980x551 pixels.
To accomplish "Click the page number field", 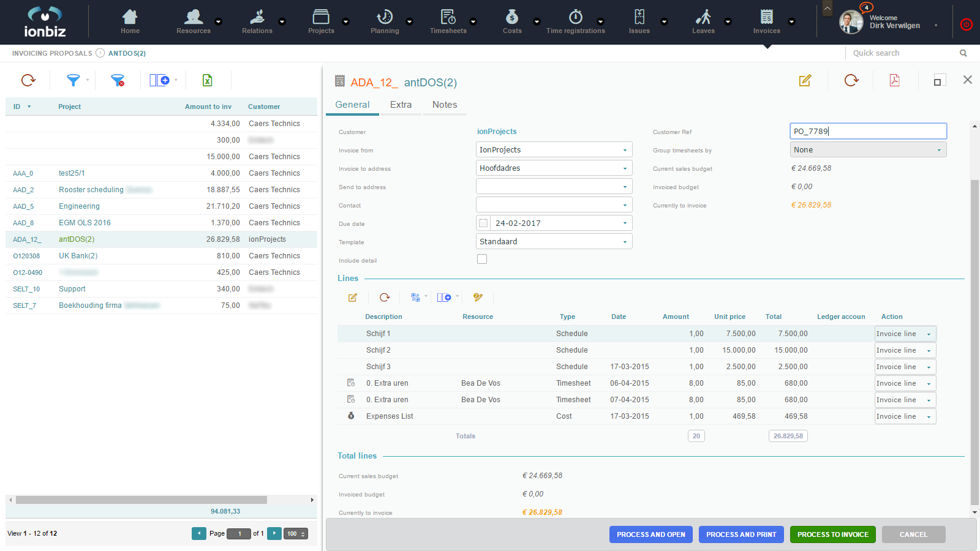I will [239, 533].
